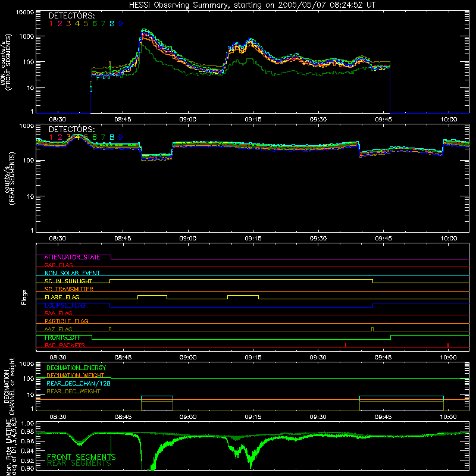The height and width of the screenshot is (476, 476).
Task: Click the "DECIMATION CHANNEL or weight" y-axis title
Action: (9, 386)
